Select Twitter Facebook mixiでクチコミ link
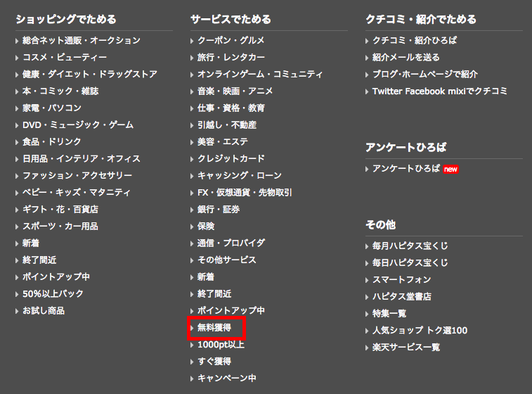 point(440,91)
